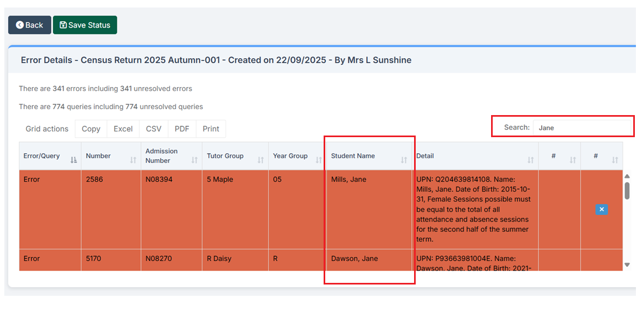
Task: Sort Student Name column via arrows
Action: [404, 160]
